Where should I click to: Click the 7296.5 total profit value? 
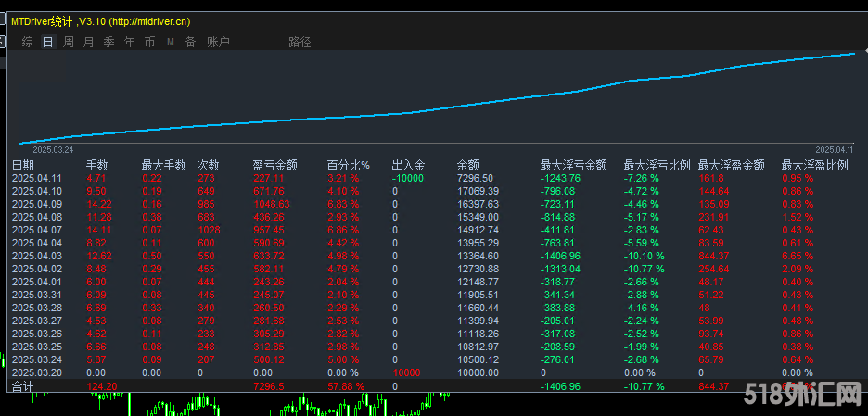pyautogui.click(x=268, y=386)
